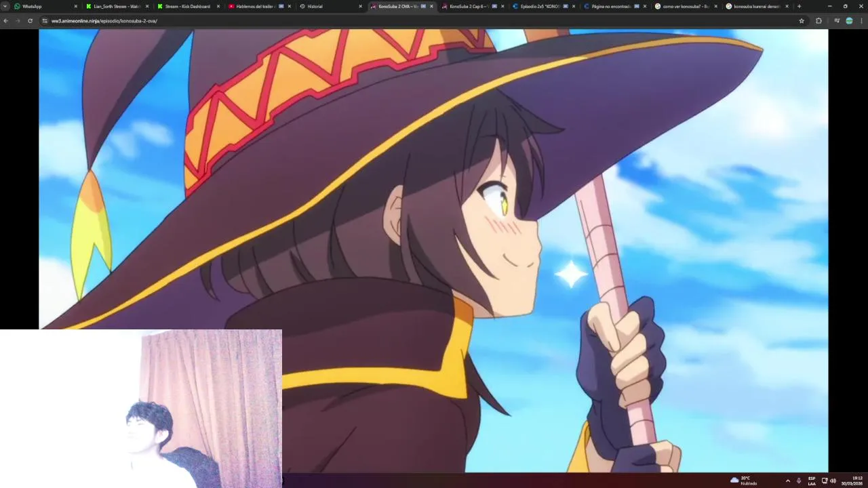Screen dimensions: 868x488
Task: Show hidden system tray icons
Action: tap(787, 481)
